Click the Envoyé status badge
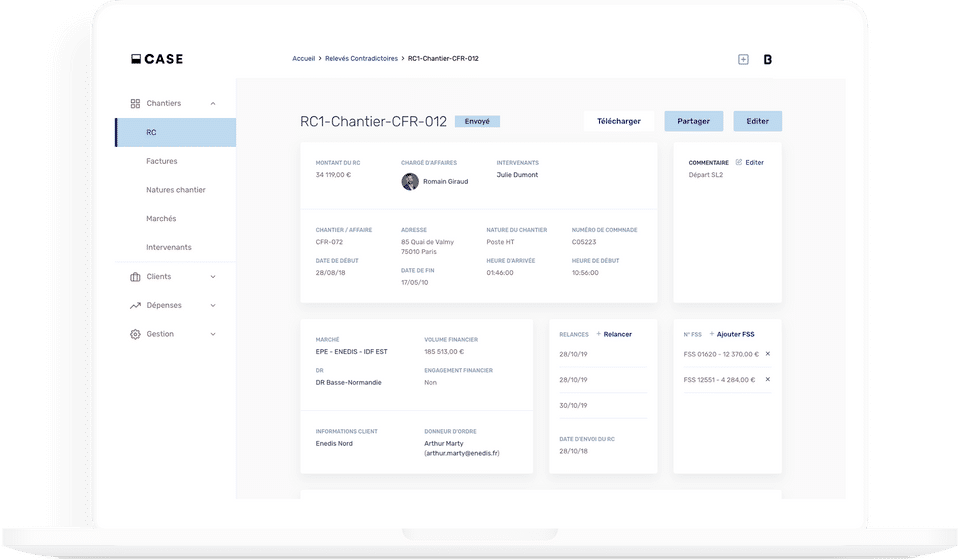 pyautogui.click(x=477, y=121)
